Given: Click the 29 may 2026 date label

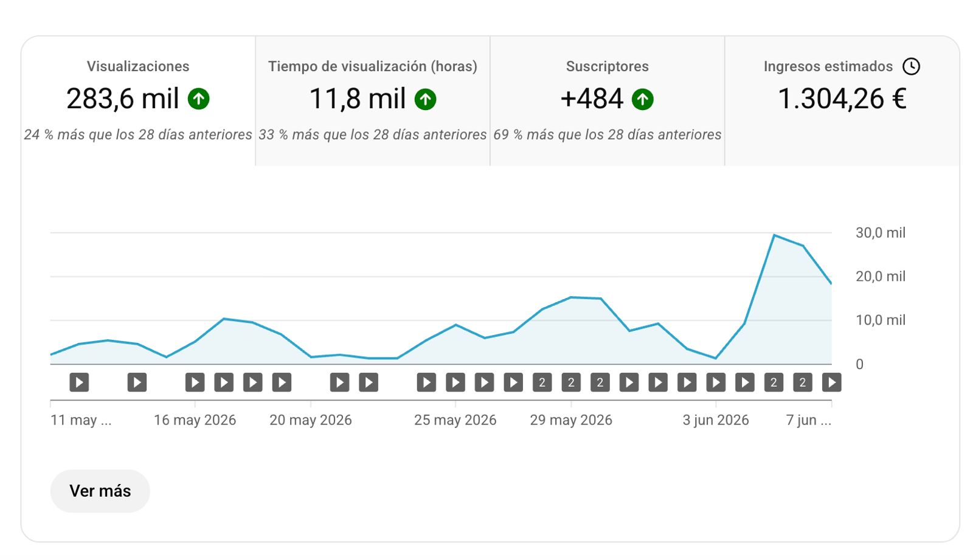Looking at the screenshot, I should [x=571, y=420].
